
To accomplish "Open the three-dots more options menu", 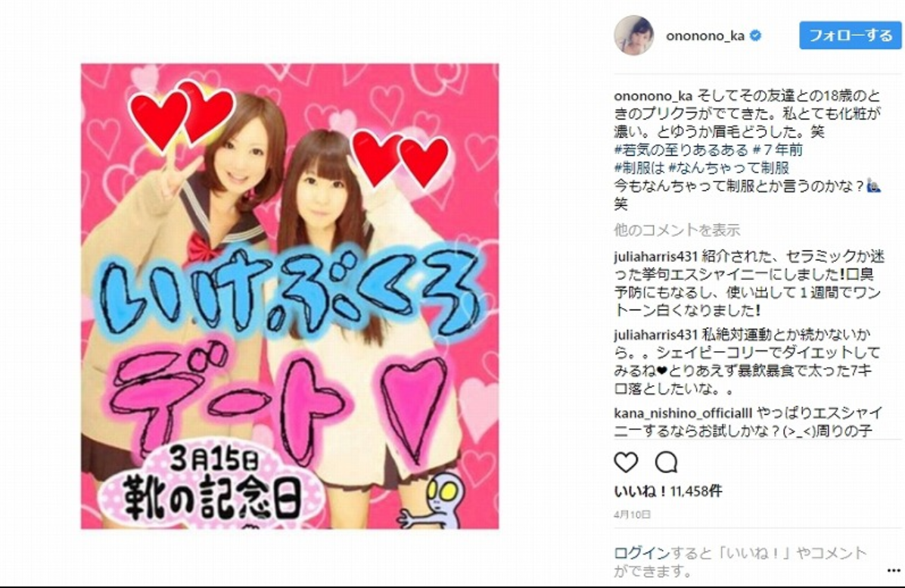I will click(893, 570).
